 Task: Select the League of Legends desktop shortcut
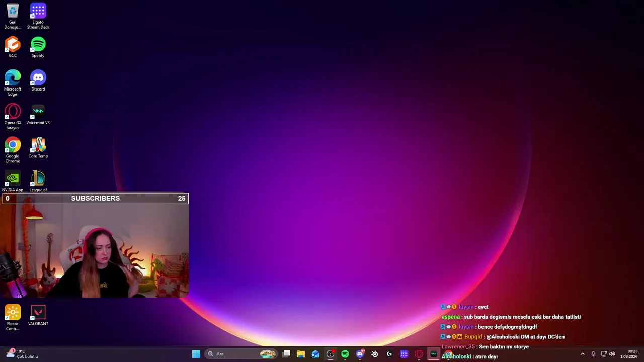(x=38, y=182)
